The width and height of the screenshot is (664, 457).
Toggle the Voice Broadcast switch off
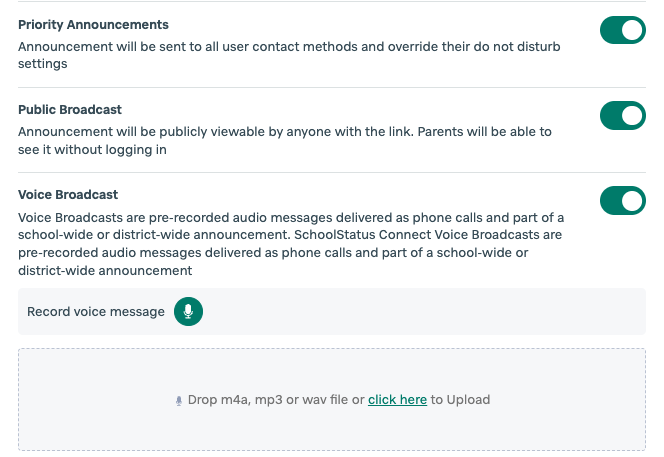click(x=622, y=200)
